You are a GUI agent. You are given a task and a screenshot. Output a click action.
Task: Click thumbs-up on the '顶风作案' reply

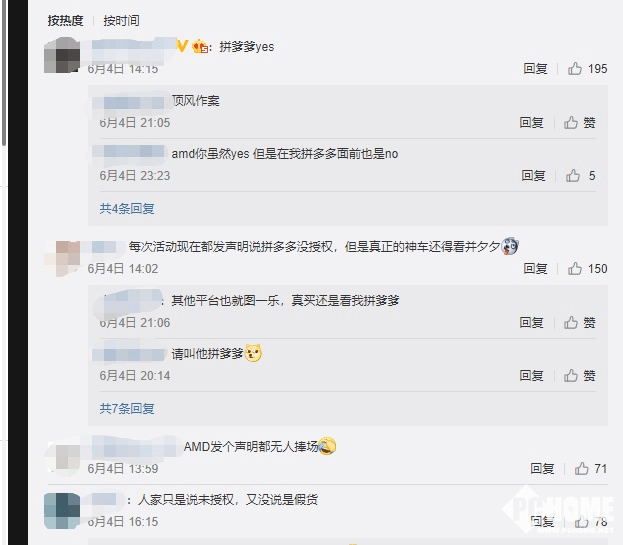pyautogui.click(x=571, y=123)
